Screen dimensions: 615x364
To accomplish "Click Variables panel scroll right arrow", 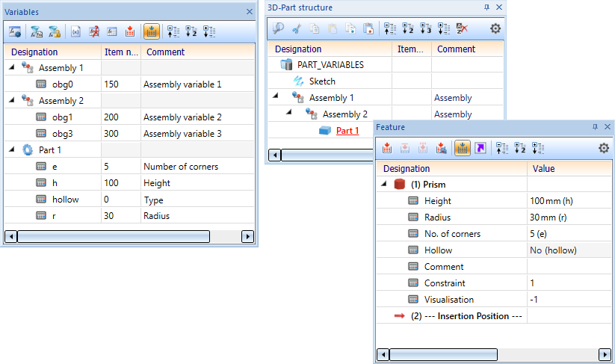I will tap(247, 236).
